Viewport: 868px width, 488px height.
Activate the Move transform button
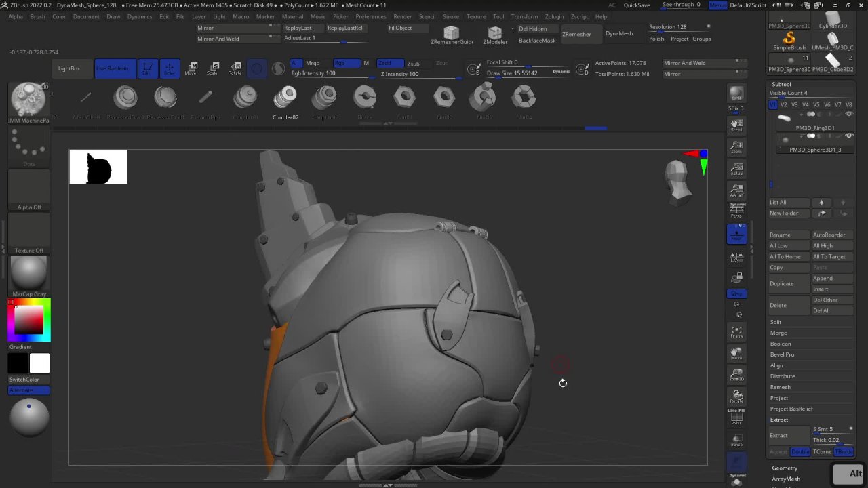[192, 68]
